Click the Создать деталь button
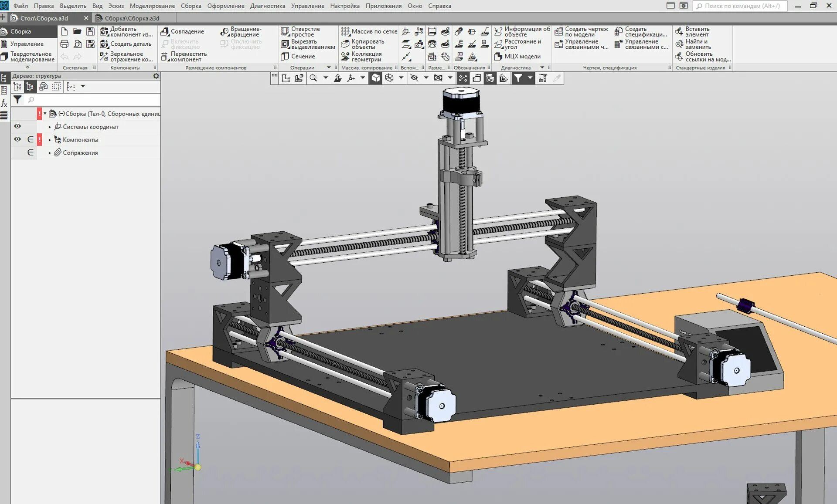Viewport: 837px width, 504px height. pos(126,44)
